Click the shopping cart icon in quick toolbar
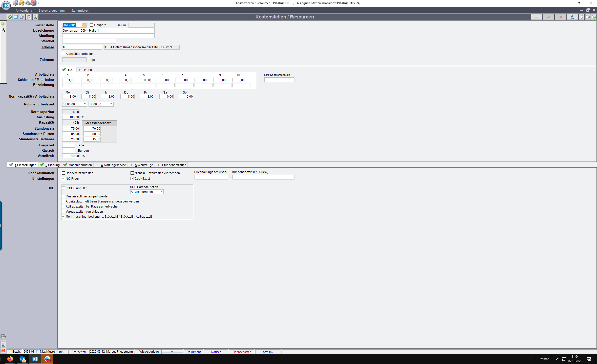The image size is (597, 364). click(16, 3)
